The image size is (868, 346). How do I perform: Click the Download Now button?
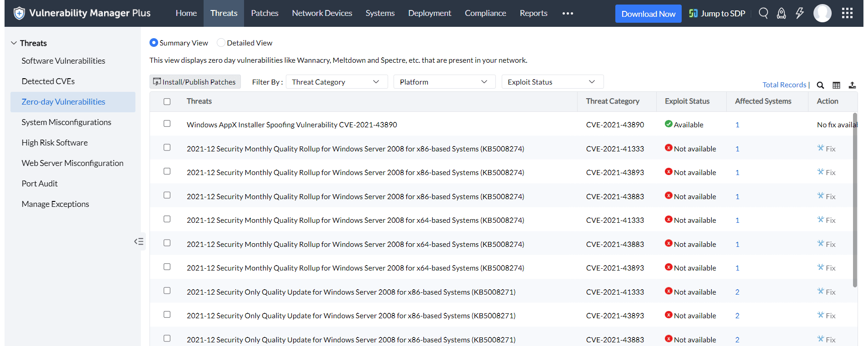tap(648, 14)
